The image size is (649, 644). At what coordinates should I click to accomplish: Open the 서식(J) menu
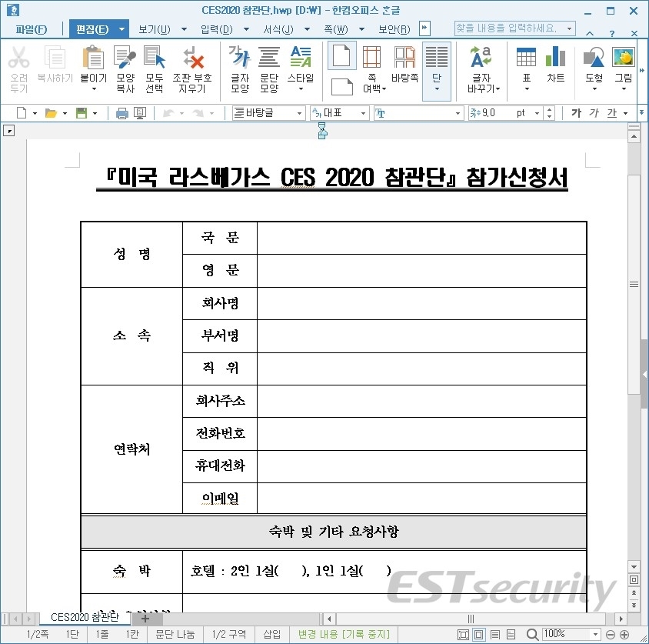(278, 29)
